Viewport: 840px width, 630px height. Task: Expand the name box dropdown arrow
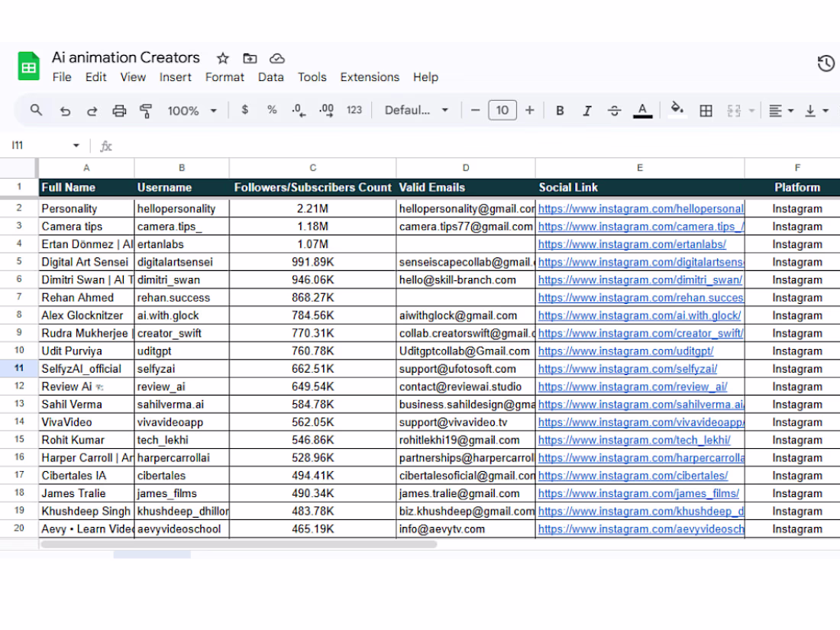[76, 145]
